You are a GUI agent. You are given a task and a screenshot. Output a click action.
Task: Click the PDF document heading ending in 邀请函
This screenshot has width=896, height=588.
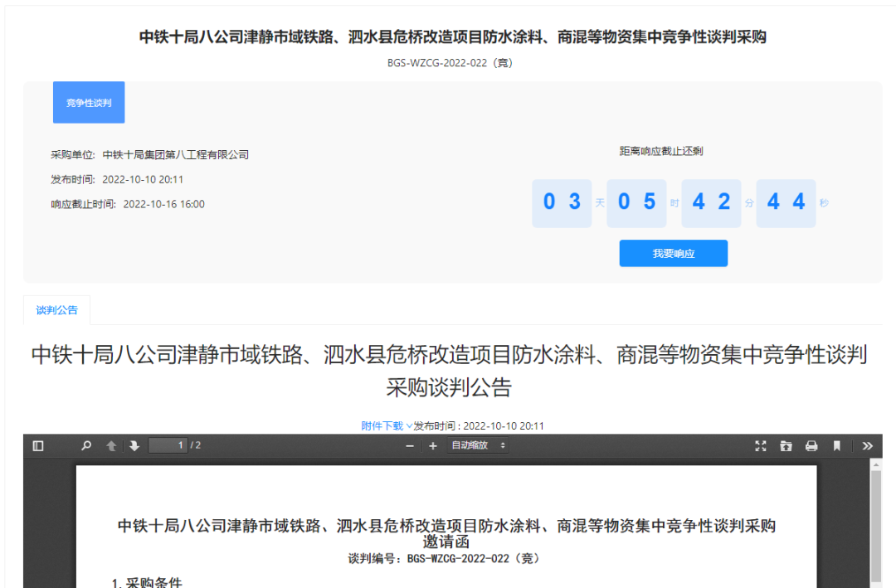pyautogui.click(x=446, y=532)
